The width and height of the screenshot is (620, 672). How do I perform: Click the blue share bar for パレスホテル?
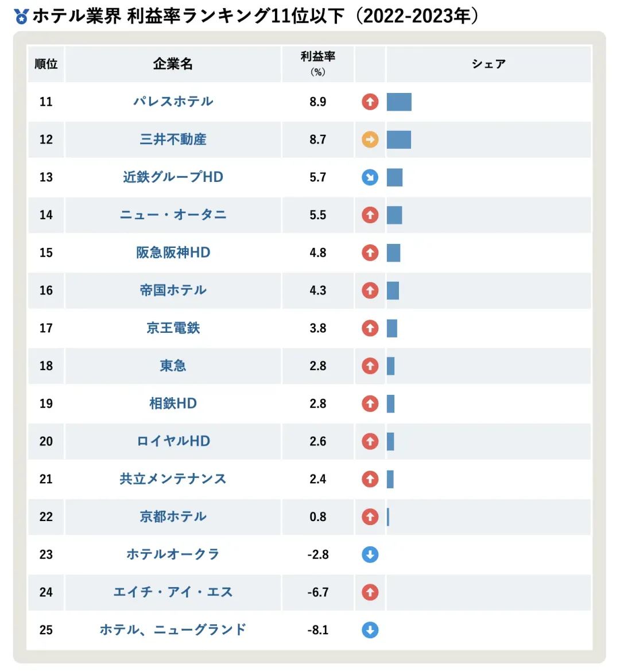(x=399, y=102)
